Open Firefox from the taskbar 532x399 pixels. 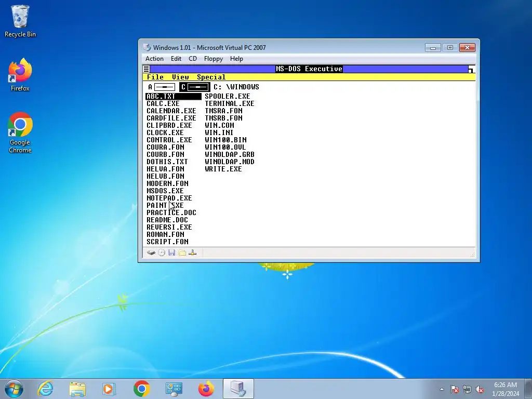coord(206,389)
